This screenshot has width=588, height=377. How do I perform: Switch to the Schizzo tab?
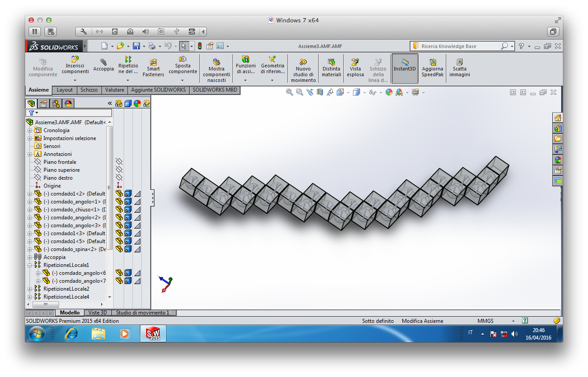pos(89,90)
